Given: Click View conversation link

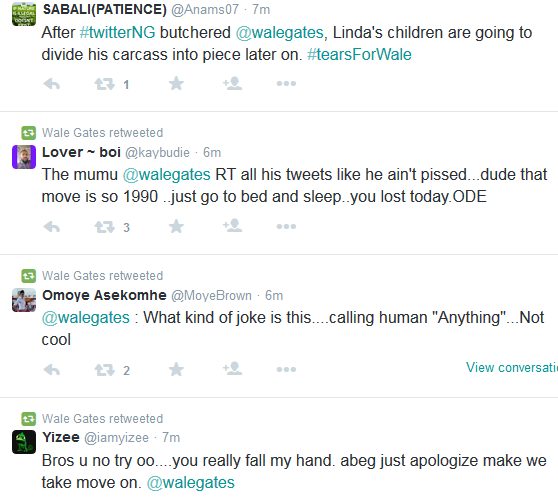Looking at the screenshot, I should [x=512, y=367].
